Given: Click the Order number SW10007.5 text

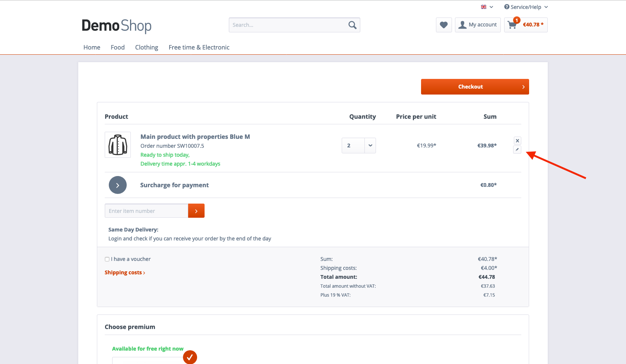Looking at the screenshot, I should click(x=172, y=146).
